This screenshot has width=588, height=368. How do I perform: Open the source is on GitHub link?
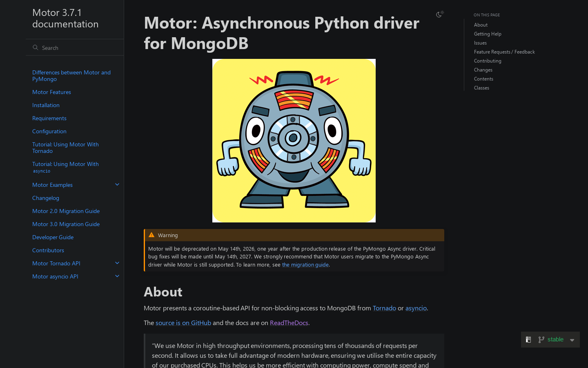coord(183,323)
